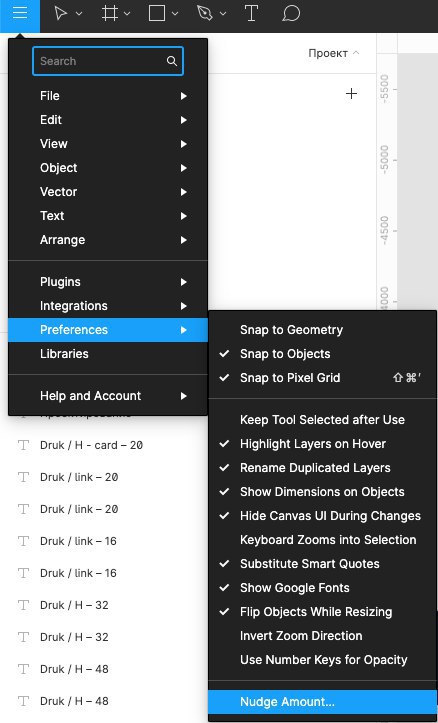Select the Rectangle shape tool icon
This screenshot has width=438, height=723.
click(157, 13)
